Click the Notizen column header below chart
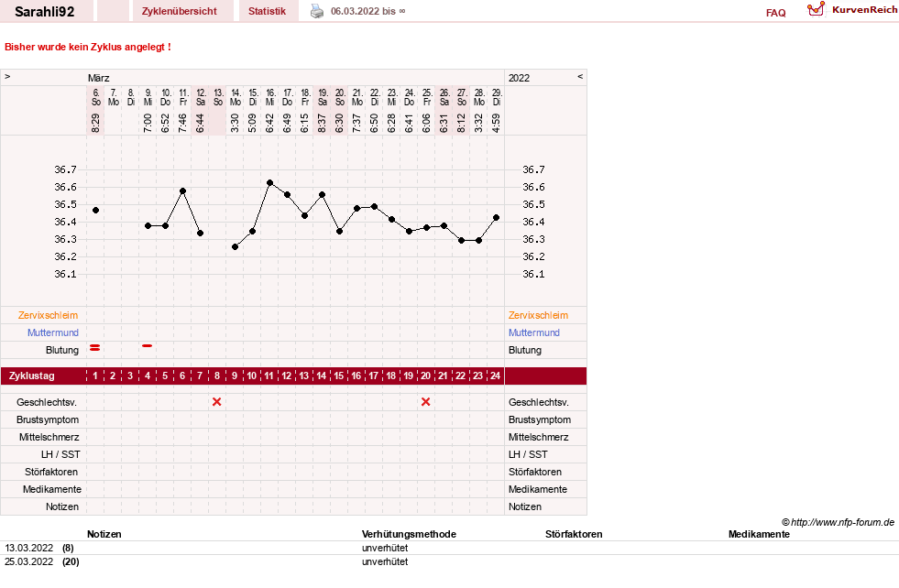899x588 pixels. 104,534
